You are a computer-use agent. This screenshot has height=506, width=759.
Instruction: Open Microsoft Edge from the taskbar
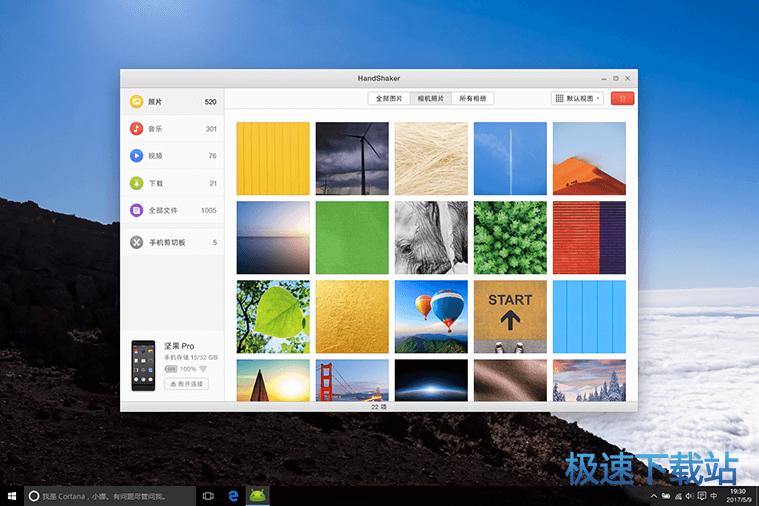click(x=233, y=495)
